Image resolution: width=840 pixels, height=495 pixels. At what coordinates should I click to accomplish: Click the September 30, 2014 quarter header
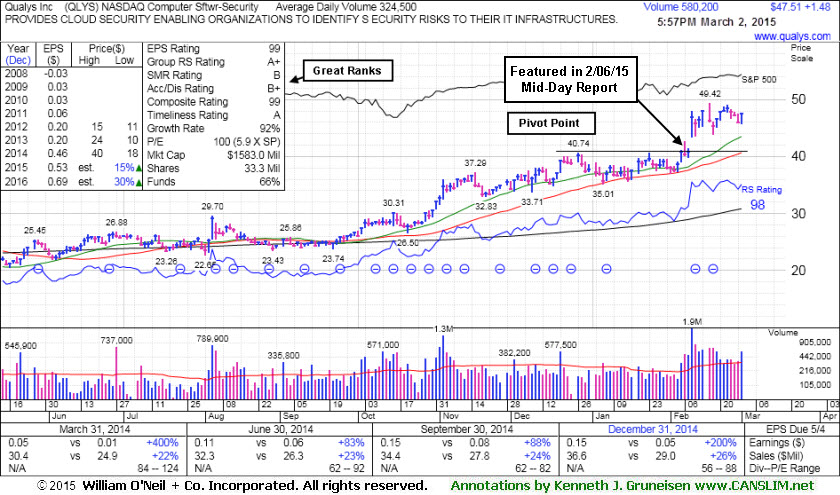pos(467,429)
